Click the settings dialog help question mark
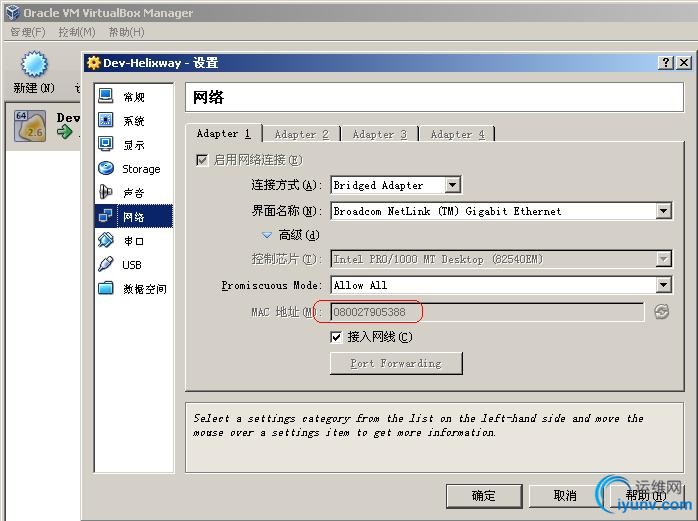 coord(666,63)
